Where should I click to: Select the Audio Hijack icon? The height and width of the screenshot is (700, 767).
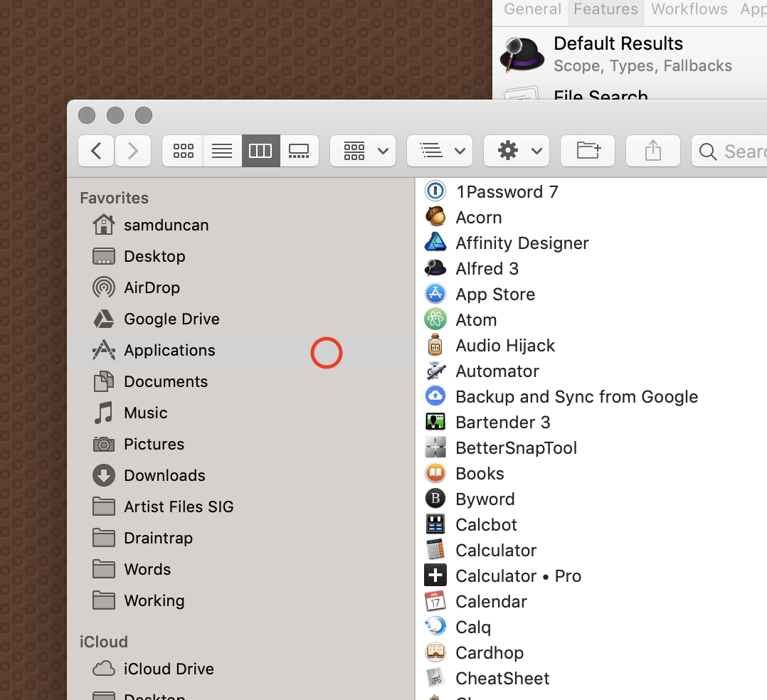pos(435,345)
